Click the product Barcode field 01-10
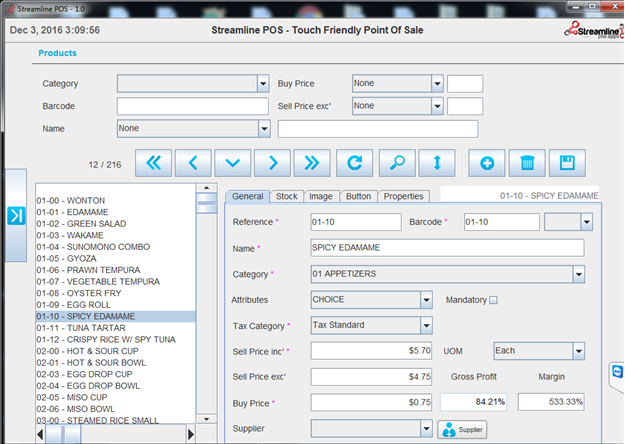Viewport: 625px width, 444px height. (502, 222)
